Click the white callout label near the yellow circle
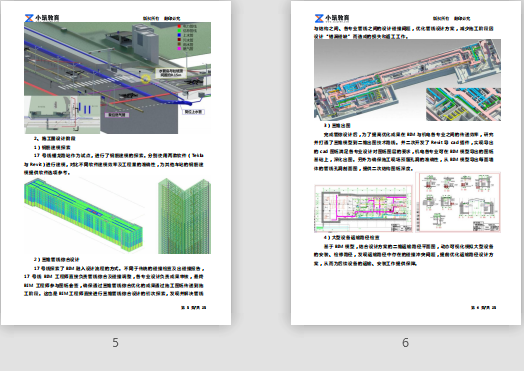 coord(170,73)
